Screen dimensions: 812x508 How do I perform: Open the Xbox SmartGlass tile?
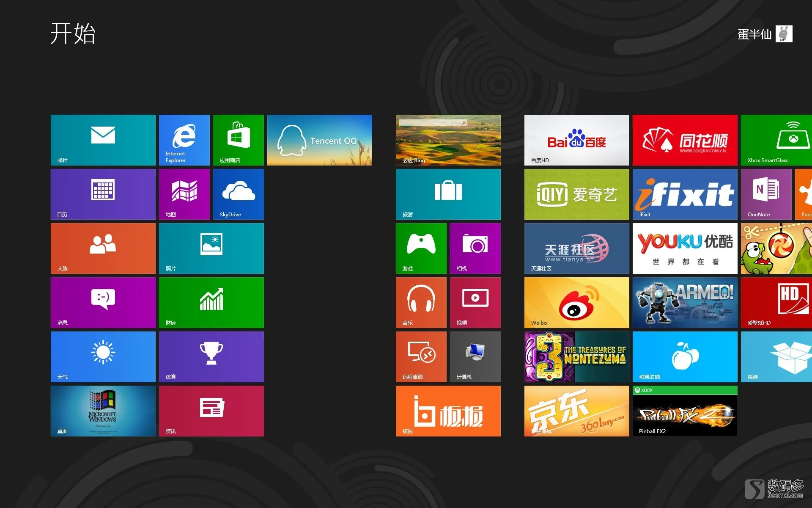[776, 140]
